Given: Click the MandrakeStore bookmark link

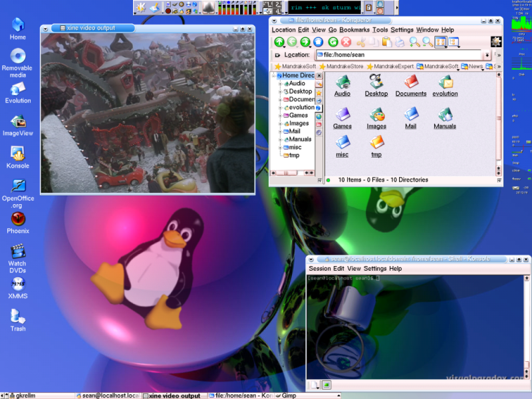Looking at the screenshot, I should [341, 66].
